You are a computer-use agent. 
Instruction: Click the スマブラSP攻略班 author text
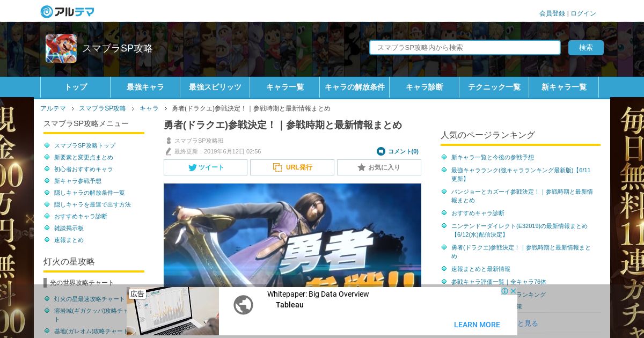click(199, 141)
